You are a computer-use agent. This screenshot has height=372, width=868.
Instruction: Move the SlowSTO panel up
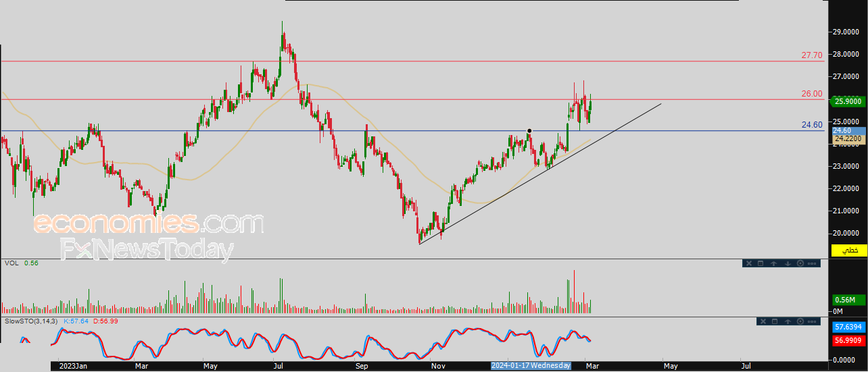click(x=788, y=321)
